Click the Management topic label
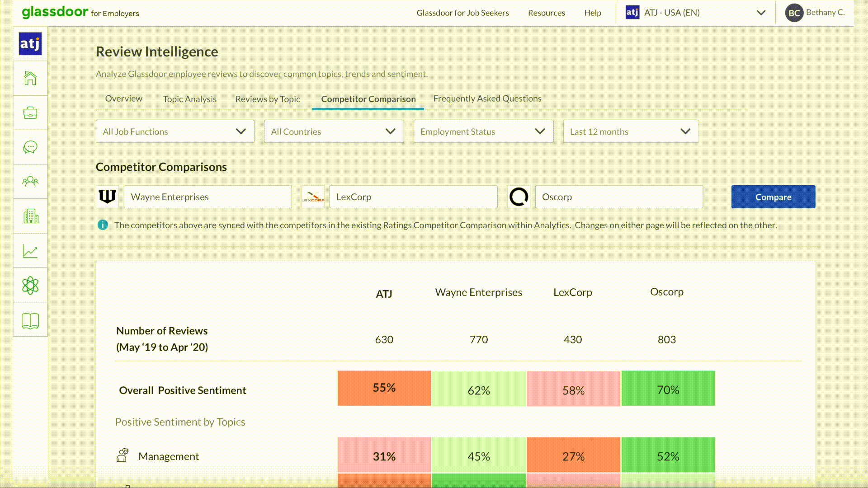Screen dimensions: 868x488 169,456
